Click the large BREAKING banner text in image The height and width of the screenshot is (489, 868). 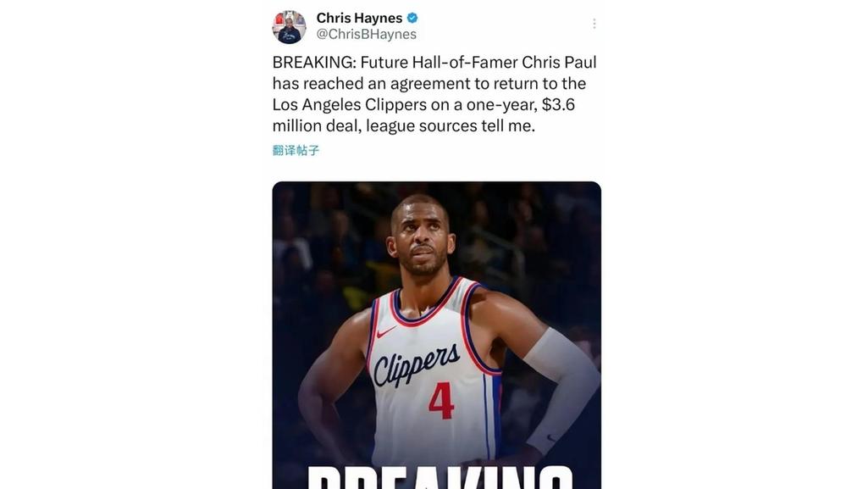click(440, 477)
